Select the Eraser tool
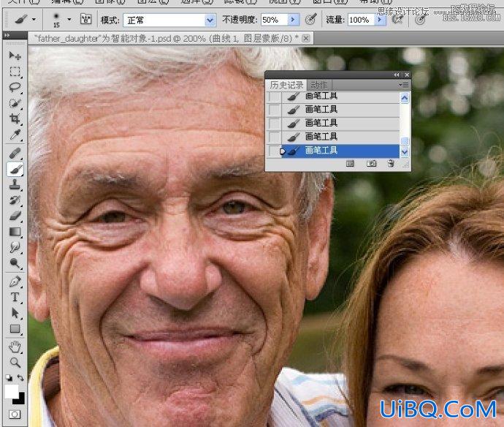This screenshot has width=504, height=427. coord(15,216)
